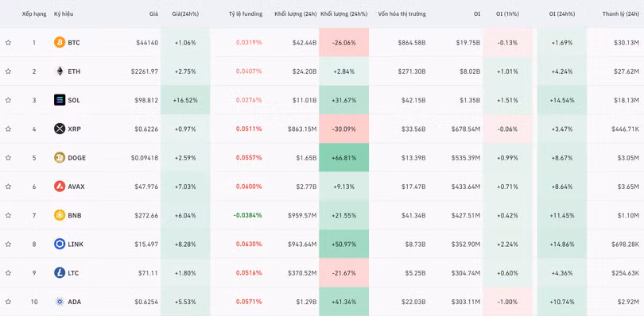
Task: Click ADA volume $1.29B
Action: click(x=306, y=302)
